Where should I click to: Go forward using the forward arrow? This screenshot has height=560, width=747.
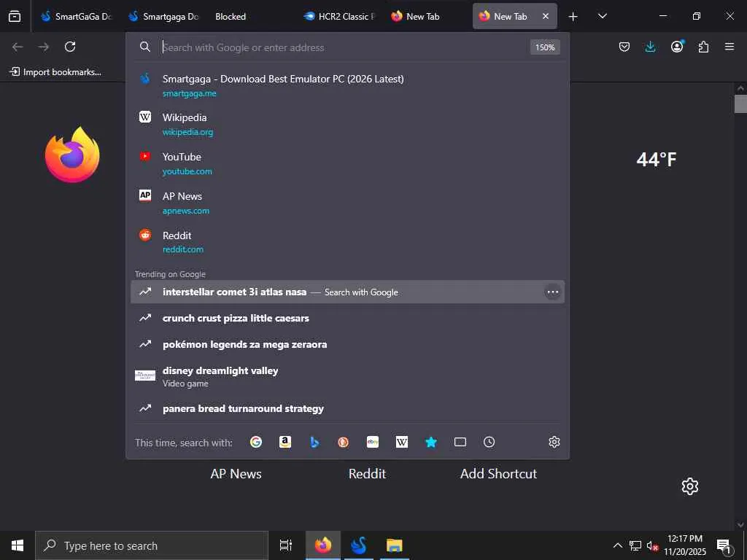43,47
